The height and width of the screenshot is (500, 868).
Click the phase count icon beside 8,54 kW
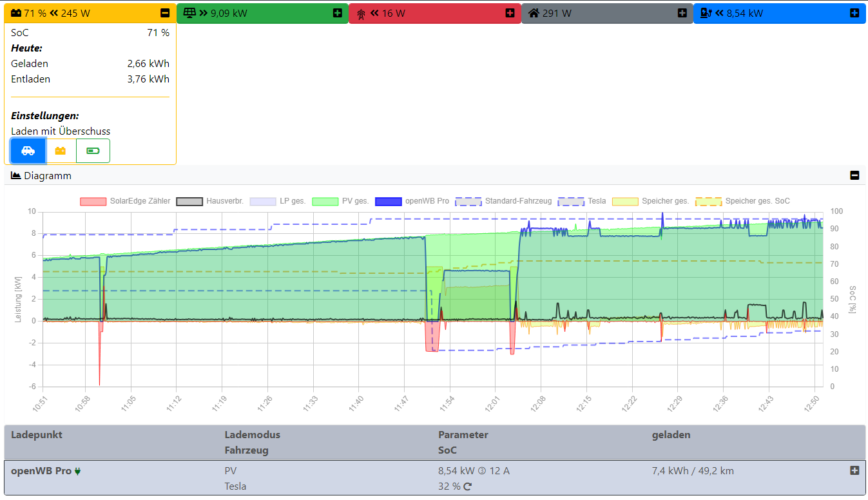click(481, 471)
